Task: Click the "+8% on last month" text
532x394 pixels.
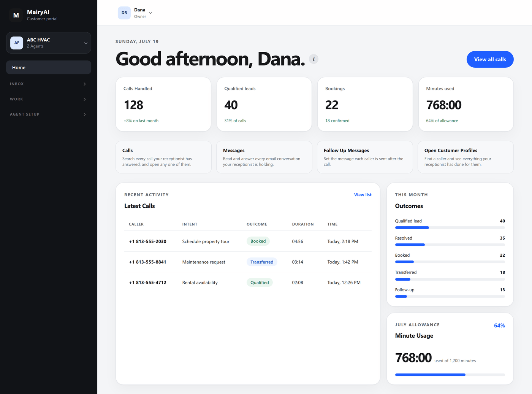Action: 141,121
